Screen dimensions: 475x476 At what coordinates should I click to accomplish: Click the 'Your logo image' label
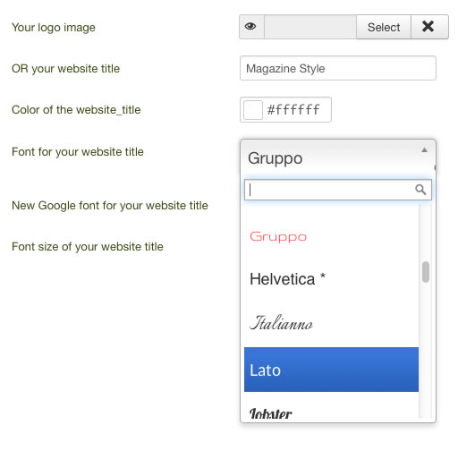(54, 28)
